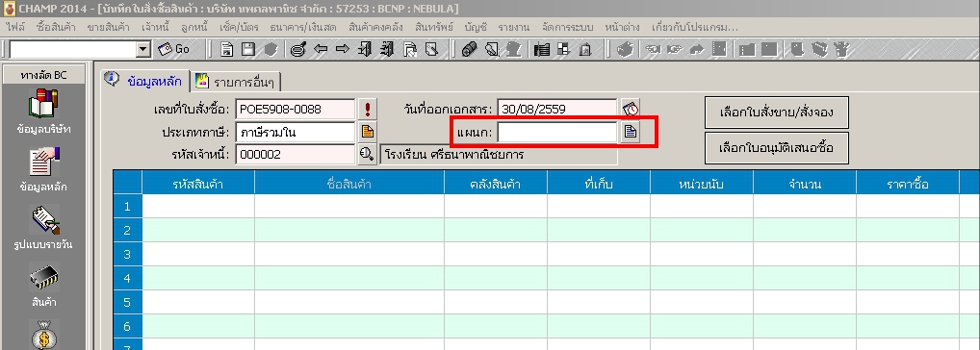Click the money bag shortcut icon in sidebar
This screenshot has width=980, height=350.
(43, 335)
